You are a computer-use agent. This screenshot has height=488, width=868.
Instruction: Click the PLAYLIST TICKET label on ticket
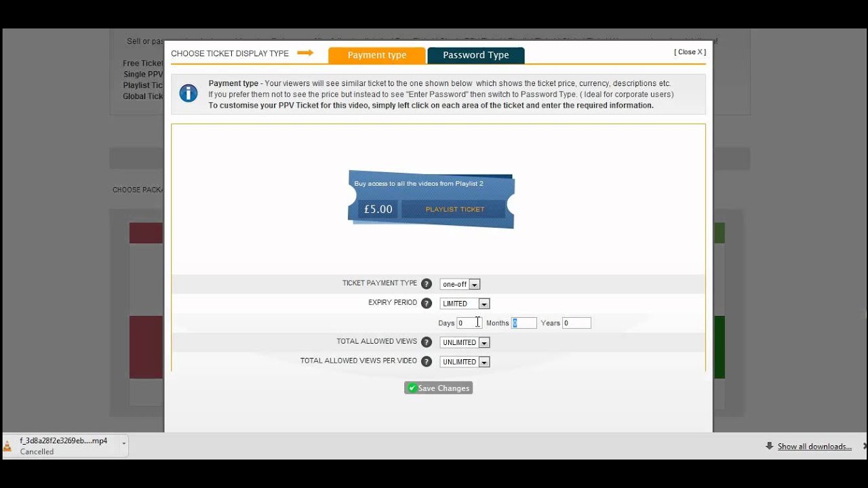click(x=454, y=209)
